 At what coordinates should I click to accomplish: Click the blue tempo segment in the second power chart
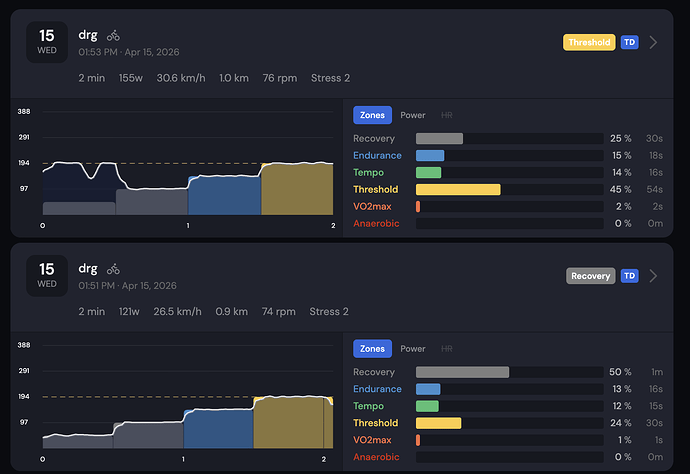coord(218,428)
